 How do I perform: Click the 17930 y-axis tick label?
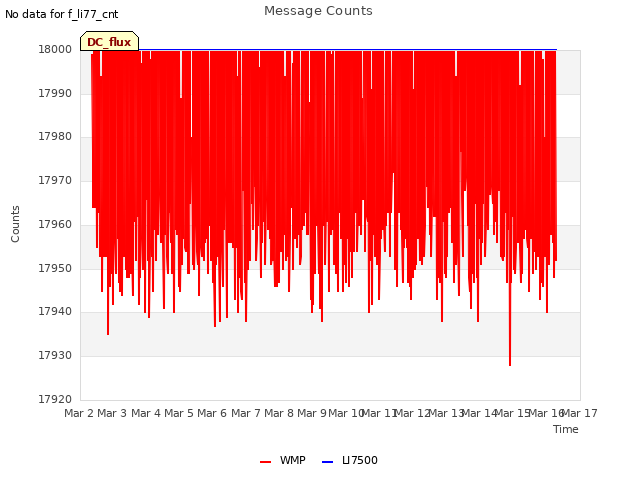click(x=55, y=356)
